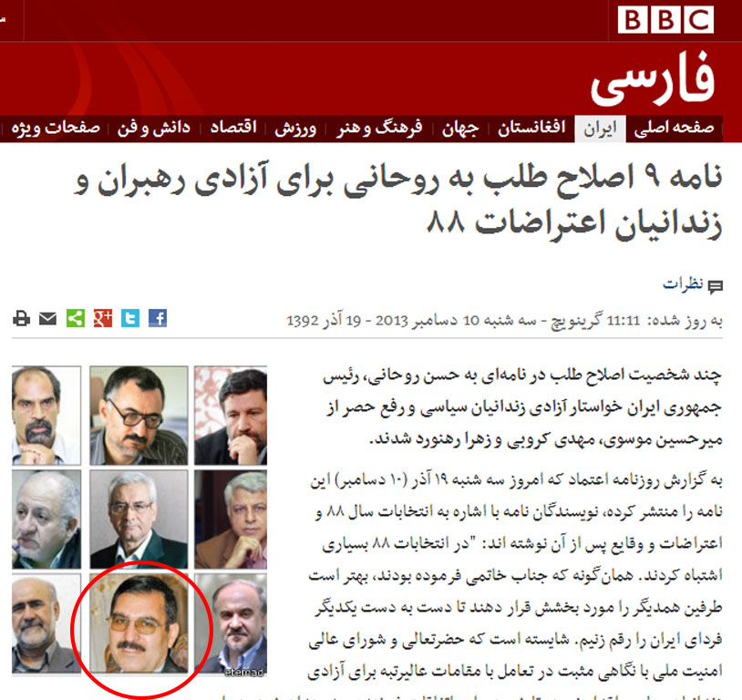Open the اقتصاد section
742x700 pixels.
click(x=233, y=128)
